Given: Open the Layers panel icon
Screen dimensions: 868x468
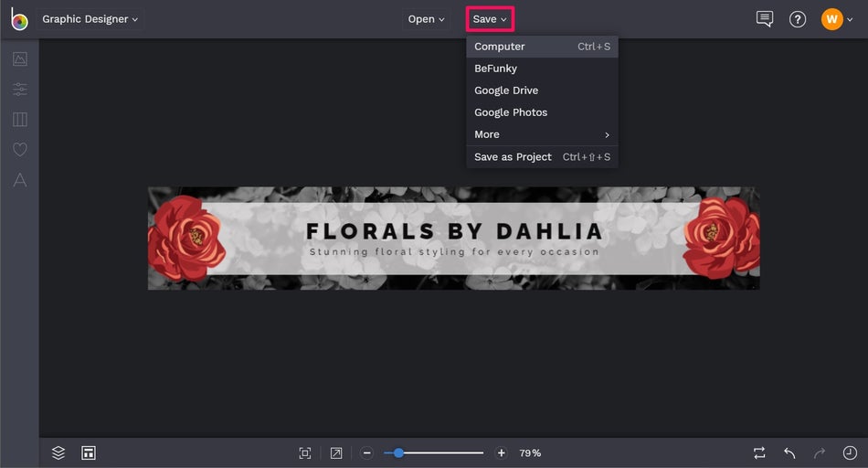Looking at the screenshot, I should 58,452.
